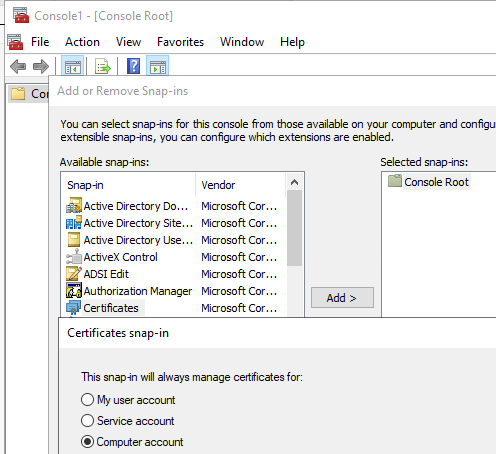Toggle the Show/Hide Action Pane icon
Image resolution: width=496 pixels, height=454 pixels.
tap(158, 66)
